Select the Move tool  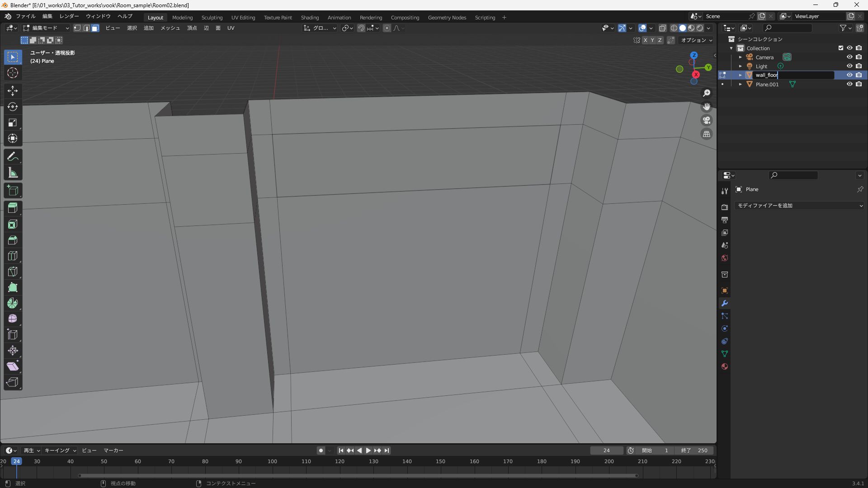coord(12,91)
